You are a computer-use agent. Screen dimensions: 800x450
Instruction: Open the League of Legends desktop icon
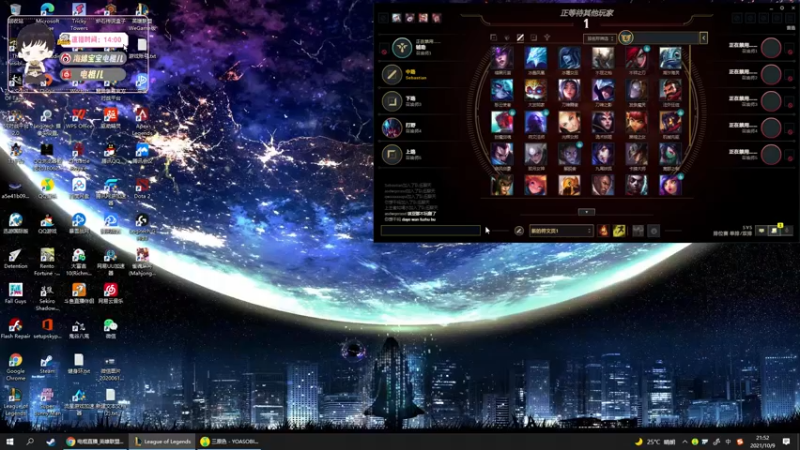pos(15,402)
